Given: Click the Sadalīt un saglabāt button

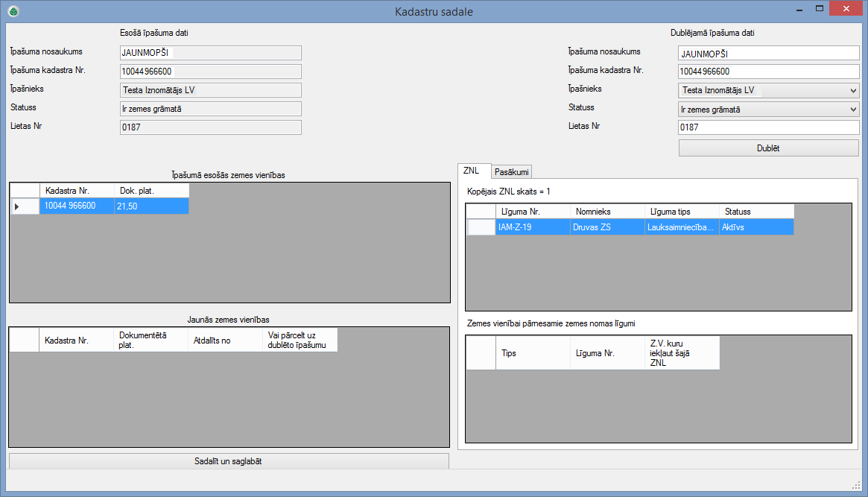Looking at the screenshot, I should 229,461.
